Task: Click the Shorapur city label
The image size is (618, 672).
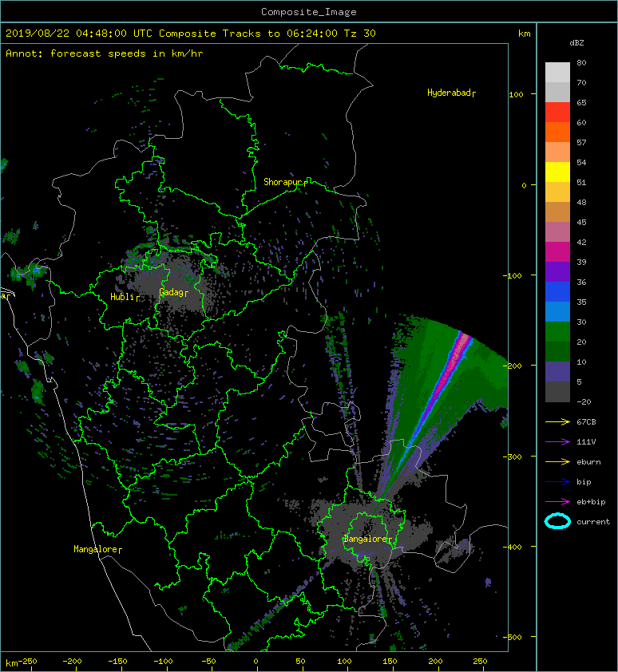Action: tap(285, 182)
